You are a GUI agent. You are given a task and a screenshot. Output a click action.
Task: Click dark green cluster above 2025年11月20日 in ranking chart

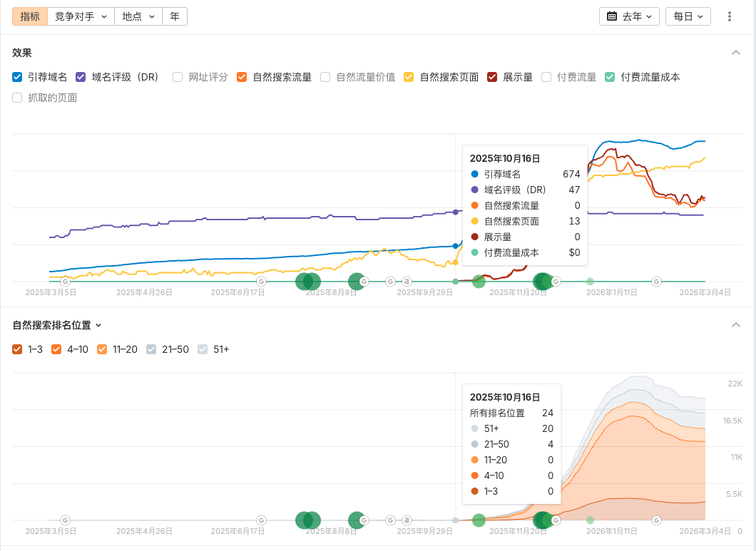[x=543, y=520]
